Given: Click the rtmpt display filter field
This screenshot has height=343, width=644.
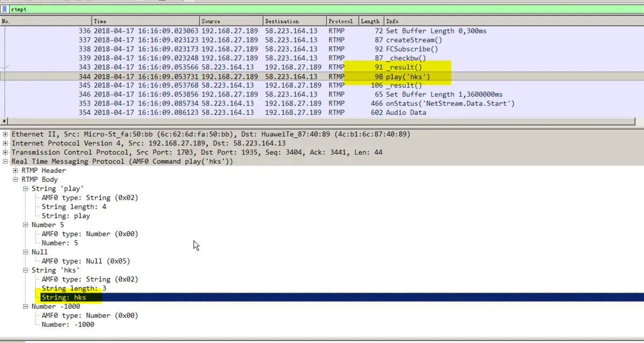Looking at the screenshot, I should click(x=322, y=9).
